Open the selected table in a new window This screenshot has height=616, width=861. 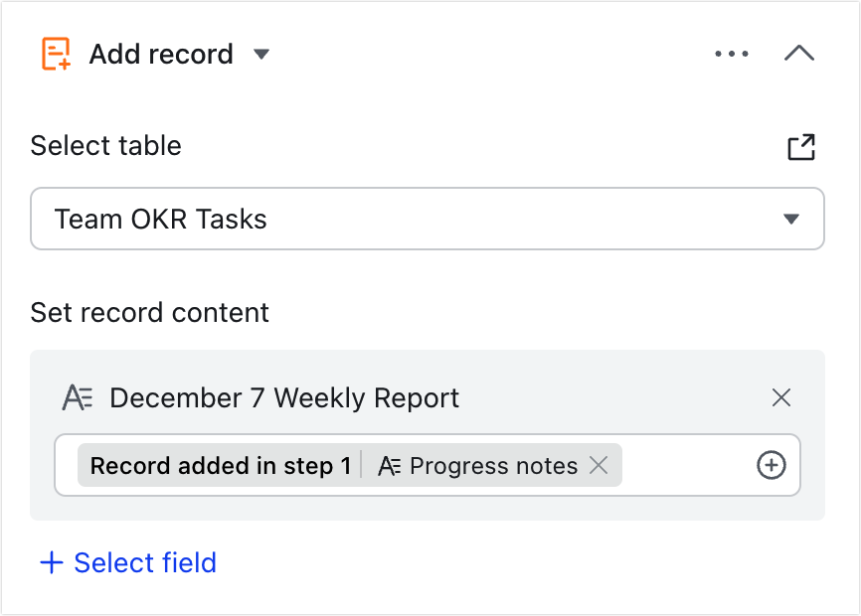click(801, 146)
